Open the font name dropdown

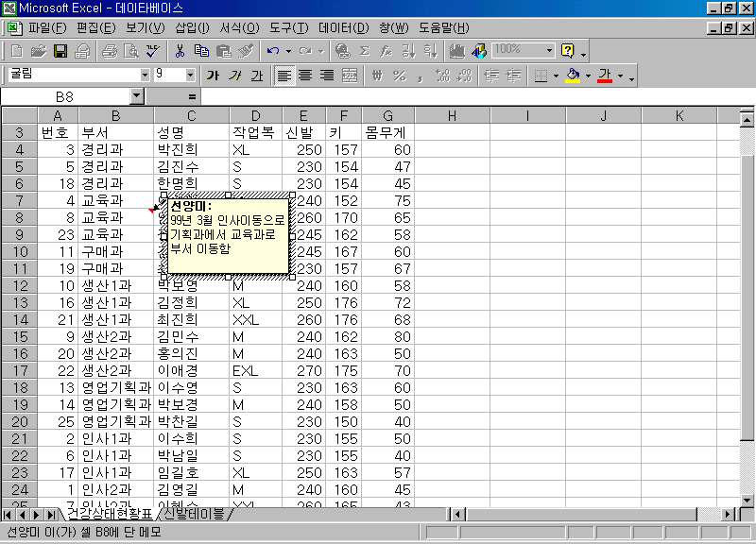click(x=145, y=75)
